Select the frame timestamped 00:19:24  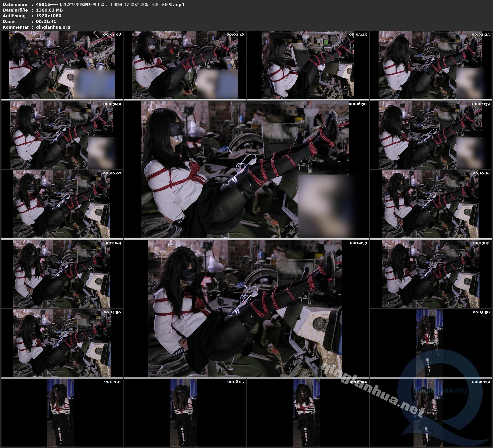coord(308,412)
